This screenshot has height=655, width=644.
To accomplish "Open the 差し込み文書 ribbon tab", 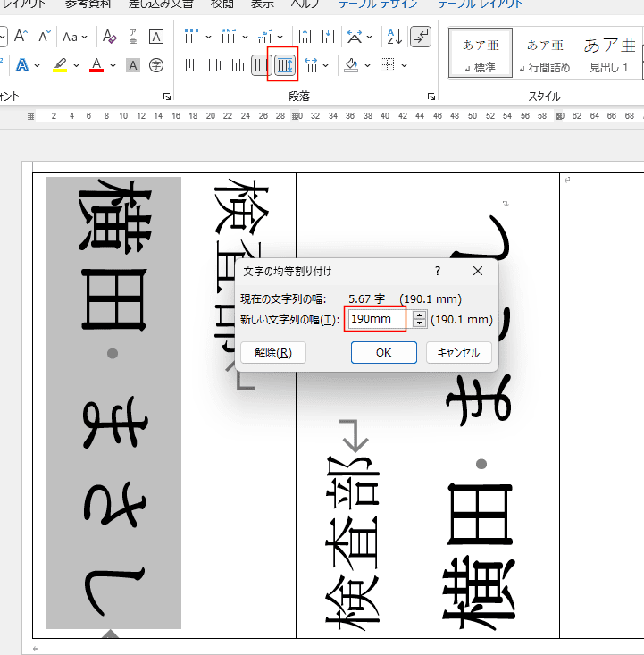I will [x=161, y=4].
